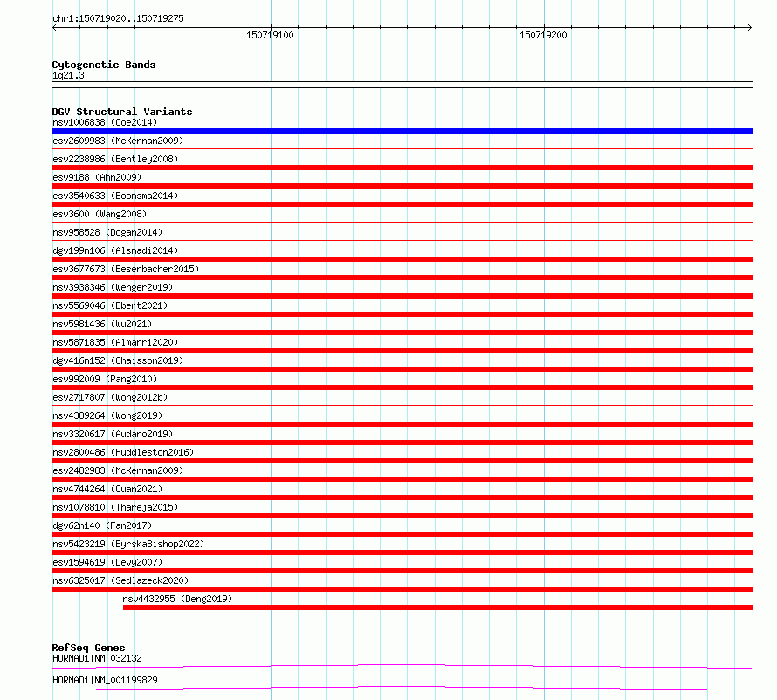Select the Cytogenetic Bands track title
Screen dimensions: 777x700
pyautogui.click(x=104, y=65)
